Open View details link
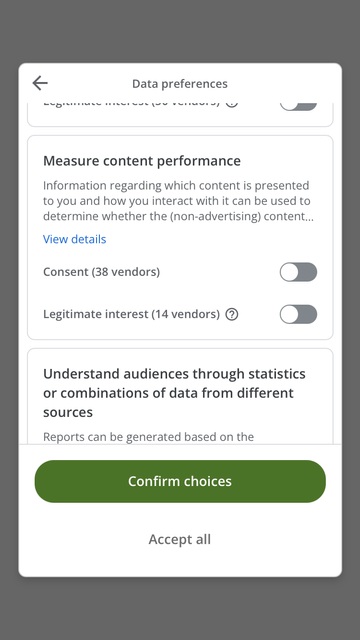The width and height of the screenshot is (360, 640). pos(75,239)
